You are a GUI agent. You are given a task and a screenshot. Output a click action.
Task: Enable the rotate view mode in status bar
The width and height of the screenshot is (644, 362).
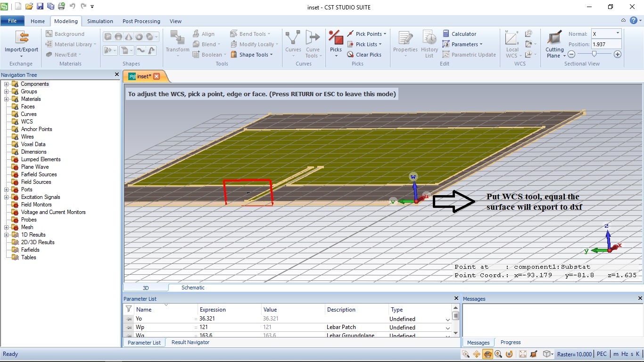coord(487,354)
